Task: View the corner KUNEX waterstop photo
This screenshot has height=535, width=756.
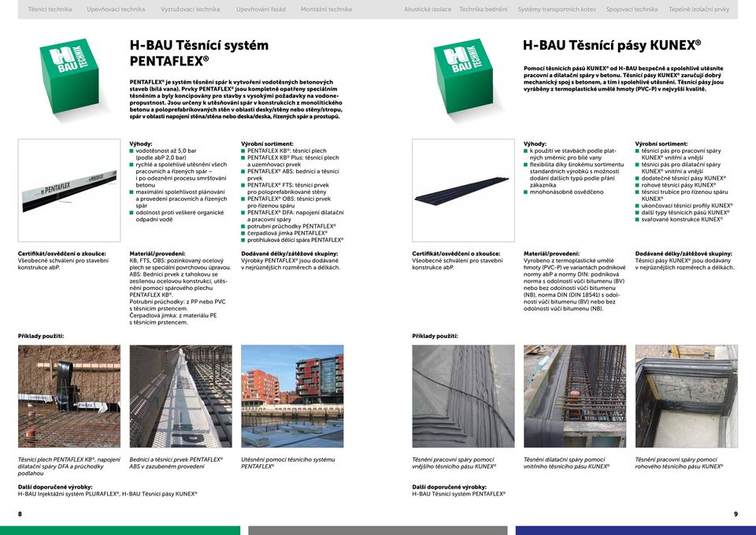Action: point(687,396)
